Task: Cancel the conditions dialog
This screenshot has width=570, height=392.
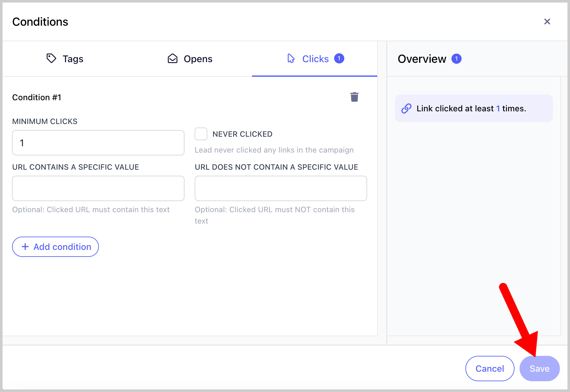Action: (x=489, y=369)
